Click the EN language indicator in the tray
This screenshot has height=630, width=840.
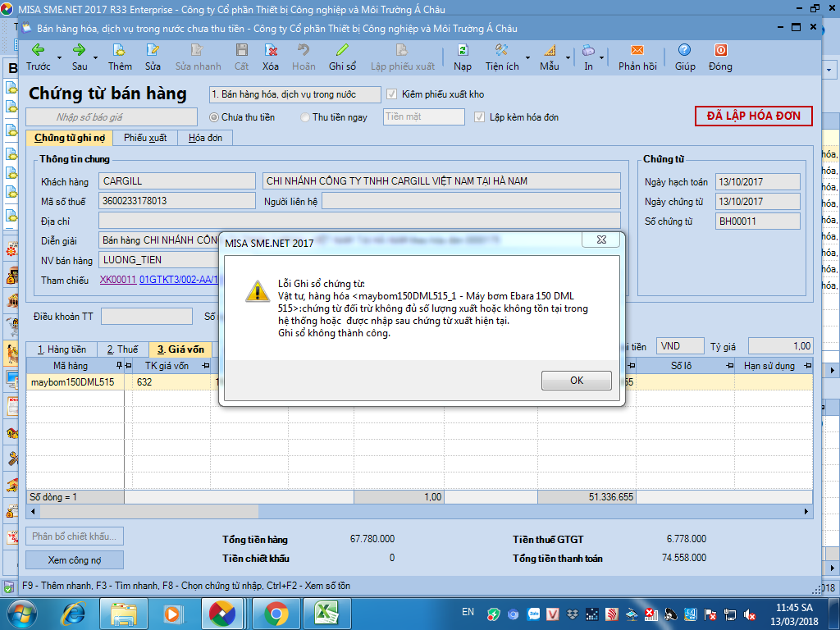pos(468,612)
